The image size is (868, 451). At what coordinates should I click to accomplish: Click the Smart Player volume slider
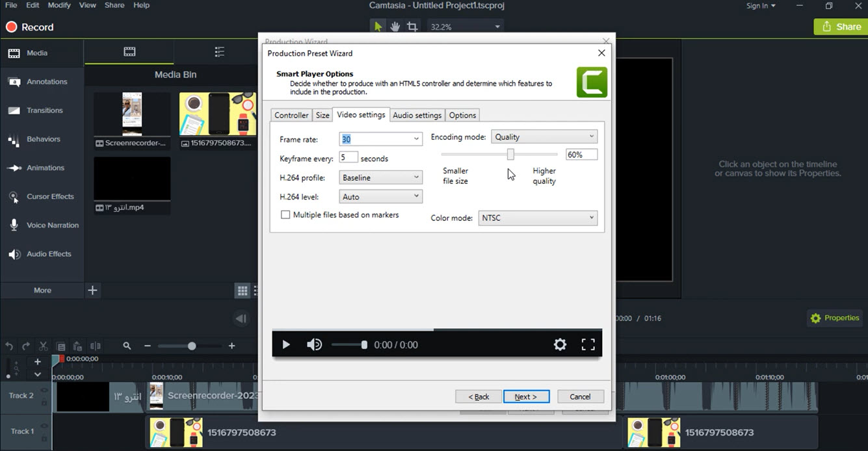coord(349,345)
